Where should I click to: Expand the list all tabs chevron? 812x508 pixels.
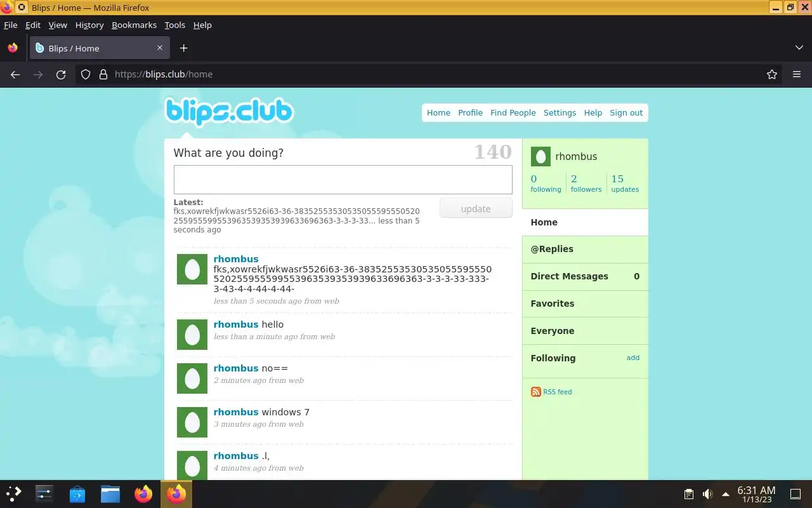click(x=799, y=48)
